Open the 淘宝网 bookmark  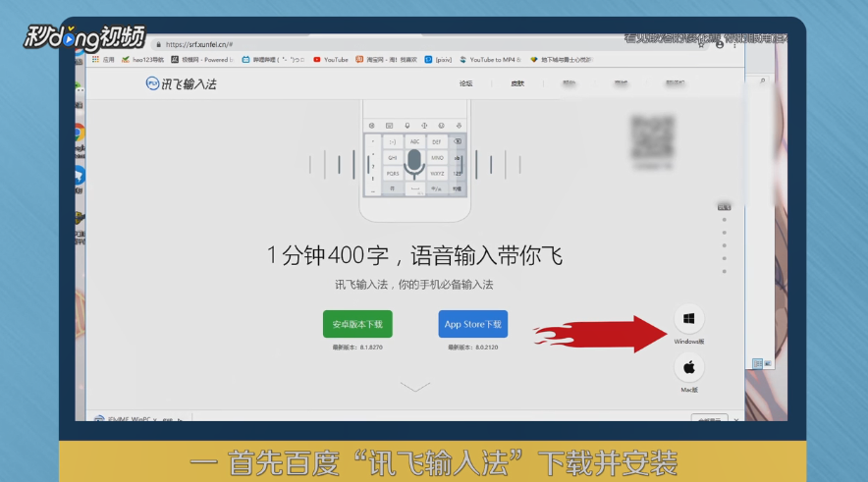coord(387,59)
